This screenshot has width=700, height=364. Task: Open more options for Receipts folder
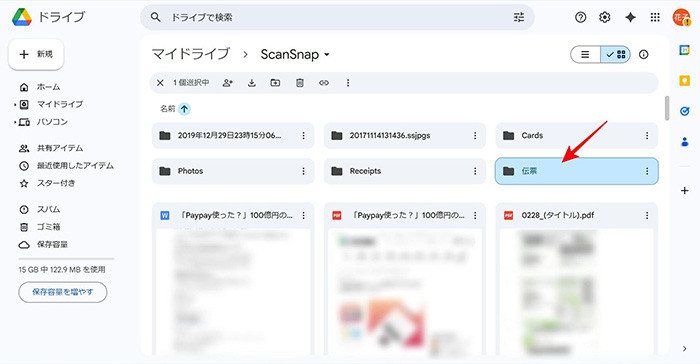tap(475, 171)
